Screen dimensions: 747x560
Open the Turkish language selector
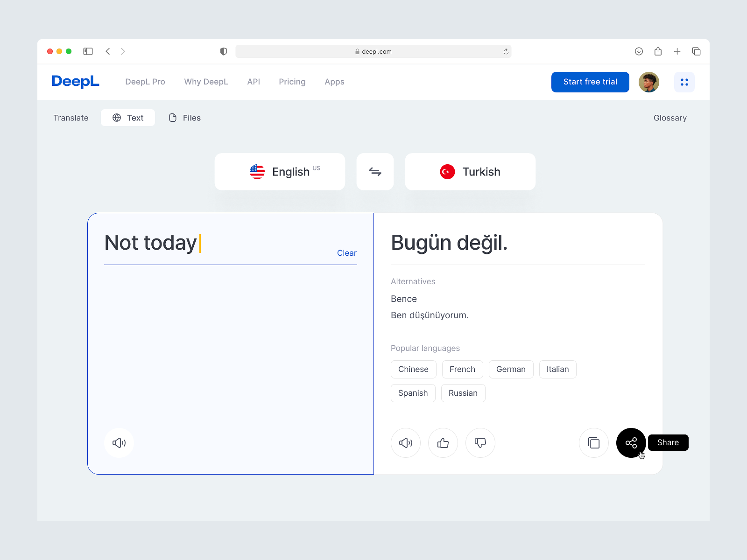pos(470,172)
